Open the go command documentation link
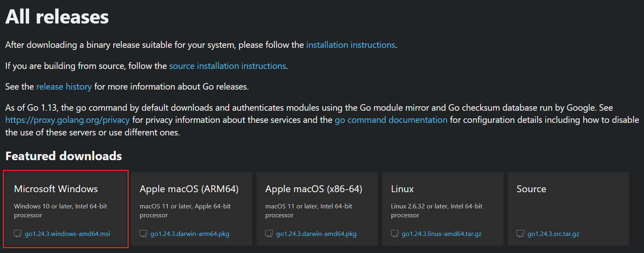Viewport: 644px width, 253px height. click(391, 120)
